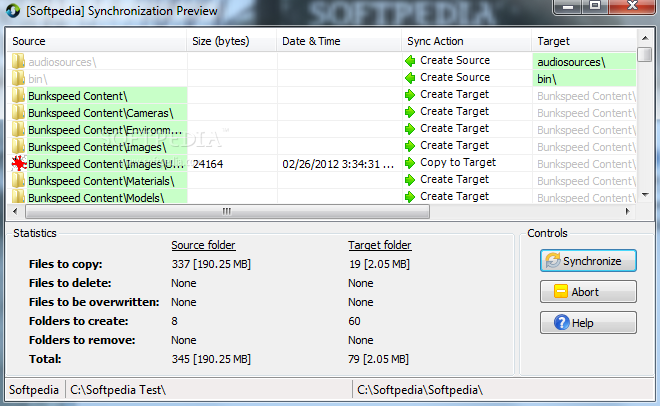660x406 pixels.
Task: Click the Sync Action column header
Action: [x=467, y=41]
